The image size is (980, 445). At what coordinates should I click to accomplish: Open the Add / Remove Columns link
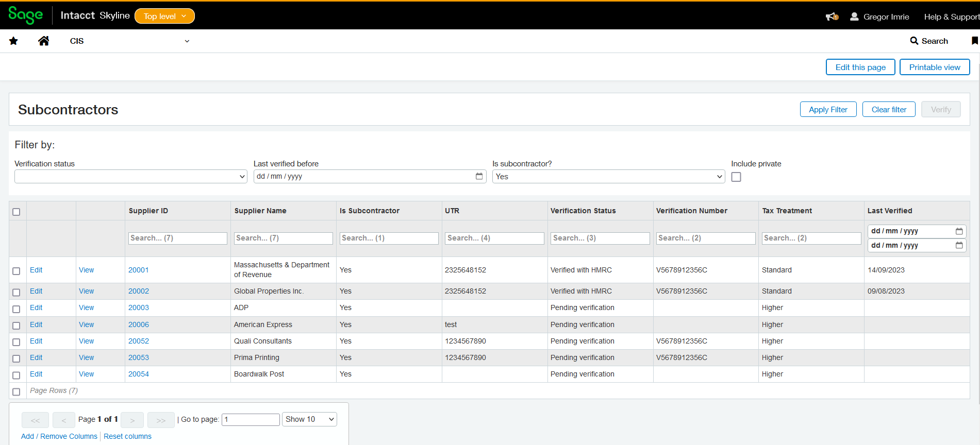click(59, 436)
